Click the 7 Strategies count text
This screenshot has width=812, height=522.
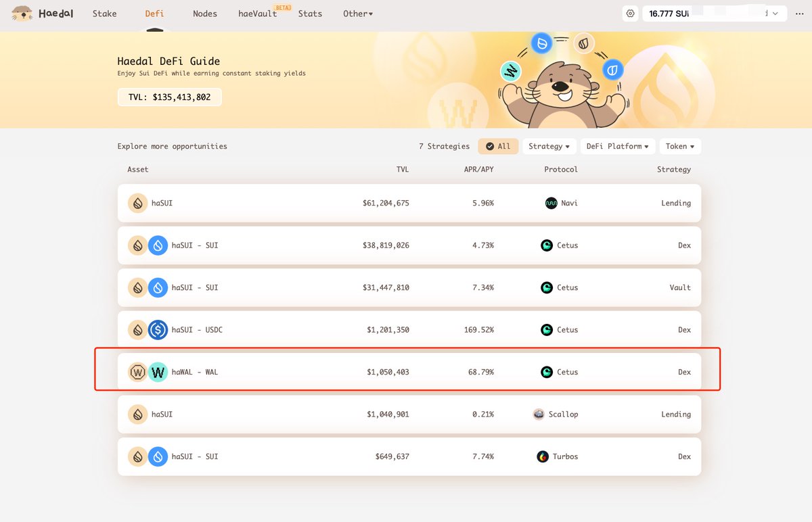point(444,146)
